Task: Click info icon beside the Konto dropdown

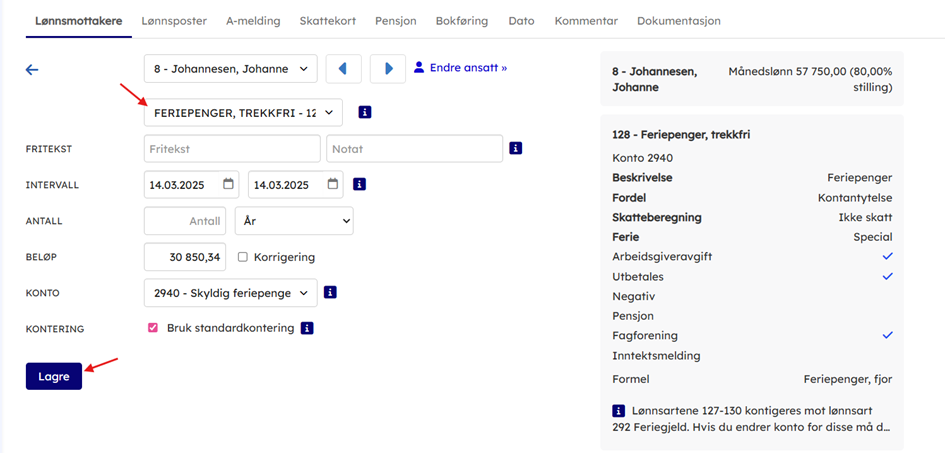Action: point(331,292)
